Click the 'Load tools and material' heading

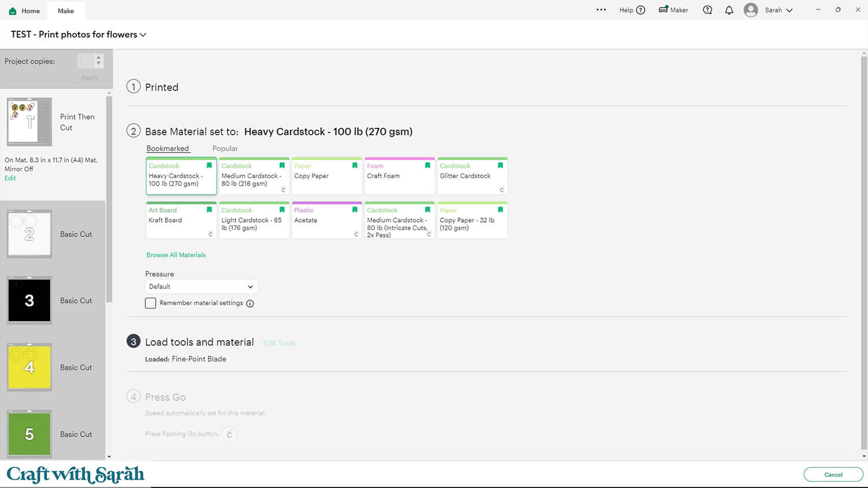(x=200, y=342)
